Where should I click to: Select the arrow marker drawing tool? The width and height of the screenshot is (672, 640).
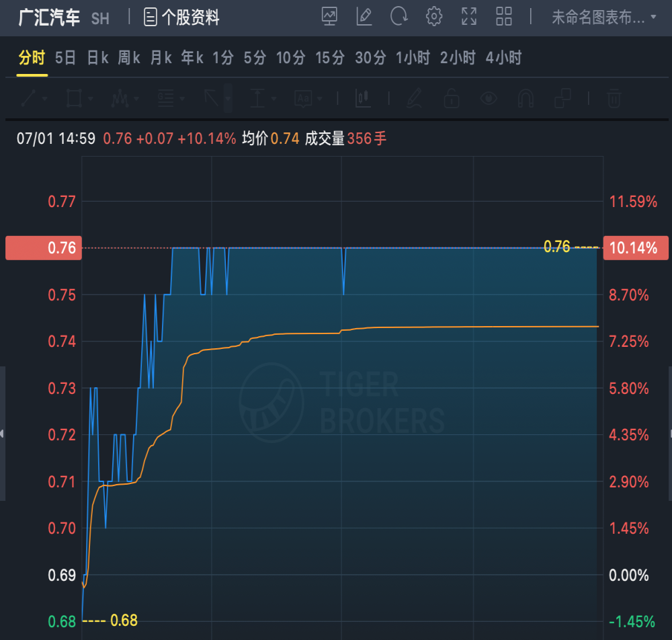[211, 99]
